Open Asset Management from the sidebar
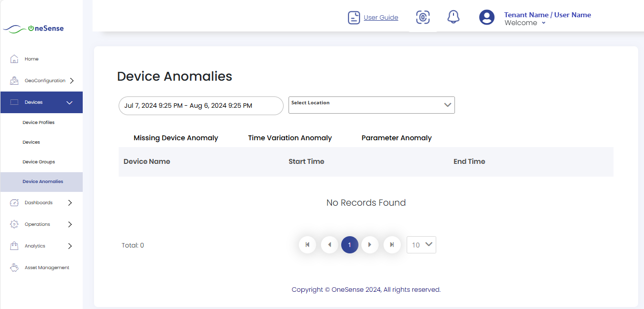The height and width of the screenshot is (309, 644). 13,267
